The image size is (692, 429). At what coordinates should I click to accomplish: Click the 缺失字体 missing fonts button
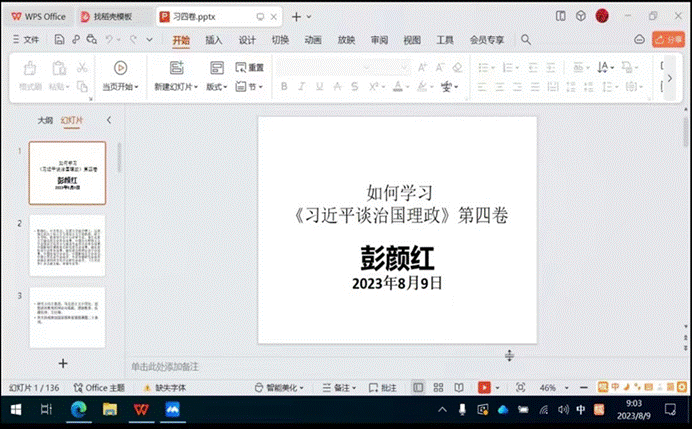[x=167, y=387]
